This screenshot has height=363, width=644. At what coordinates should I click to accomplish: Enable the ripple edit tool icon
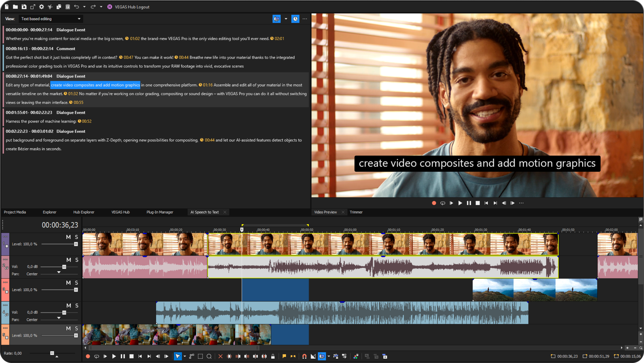point(321,356)
